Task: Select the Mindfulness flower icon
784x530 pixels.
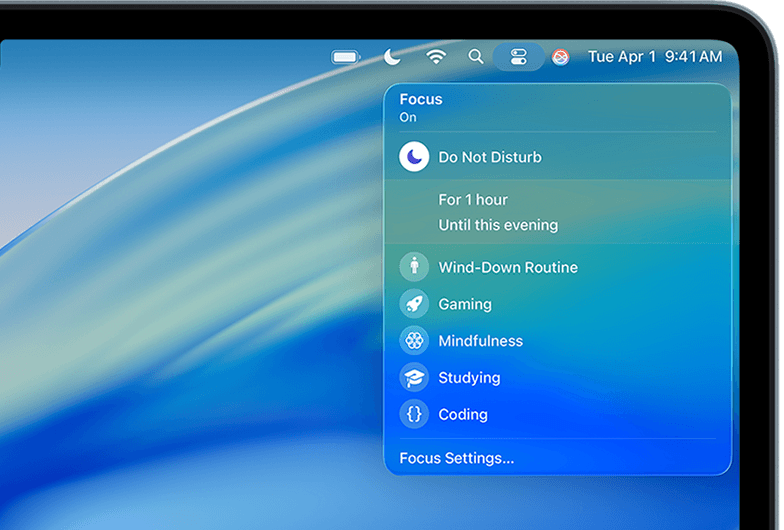Action: coord(414,341)
